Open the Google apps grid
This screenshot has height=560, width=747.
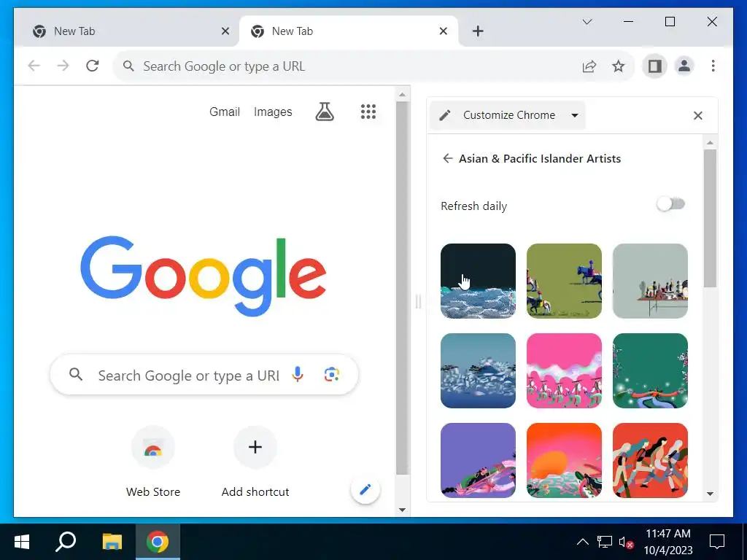[368, 112]
